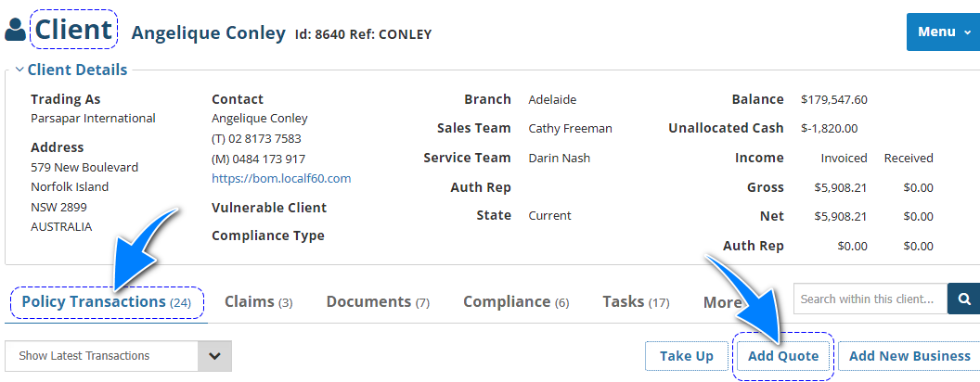The image size is (980, 382).
Task: Click the search magnifier button
Action: point(963,299)
